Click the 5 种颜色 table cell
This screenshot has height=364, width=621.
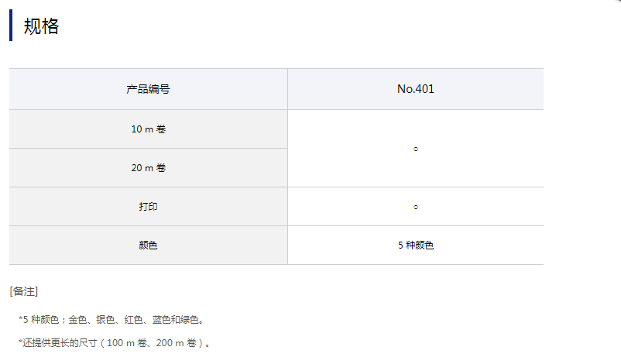pyautogui.click(x=416, y=246)
